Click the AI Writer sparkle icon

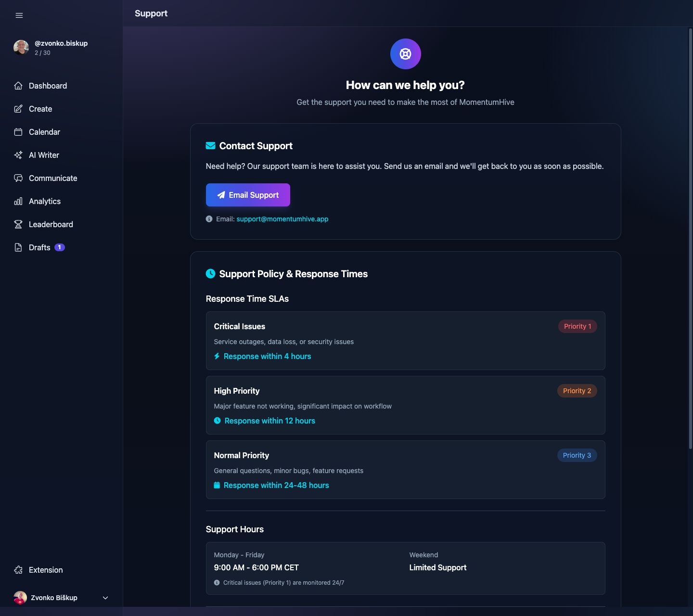(18, 155)
